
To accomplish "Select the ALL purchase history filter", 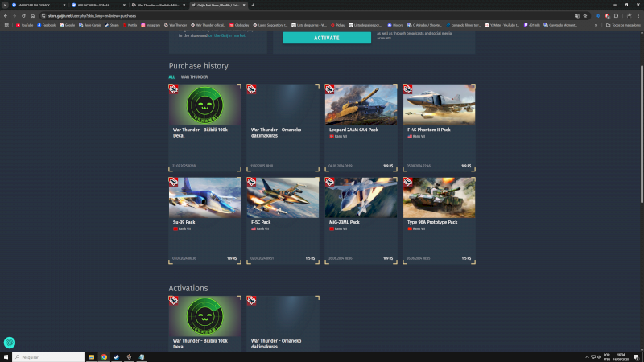I will point(171,77).
